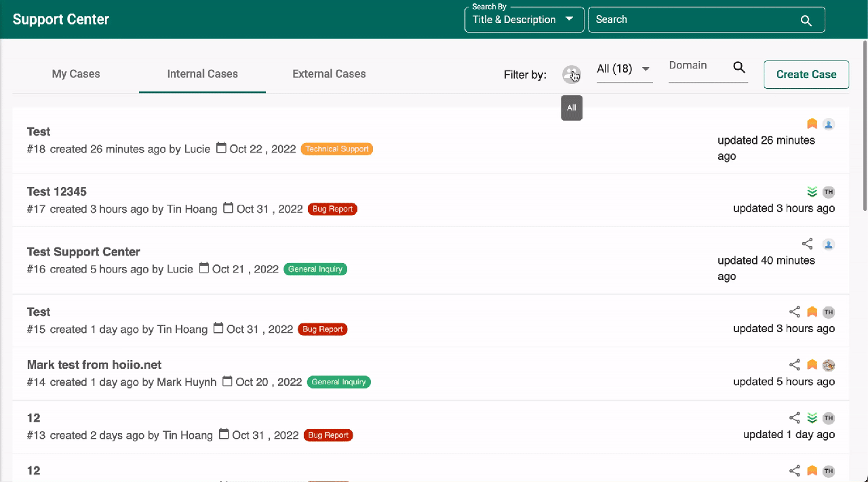Screen dimensions: 868x482
Task: Click the Technical Support tag on case #18
Action: pyautogui.click(x=337, y=149)
